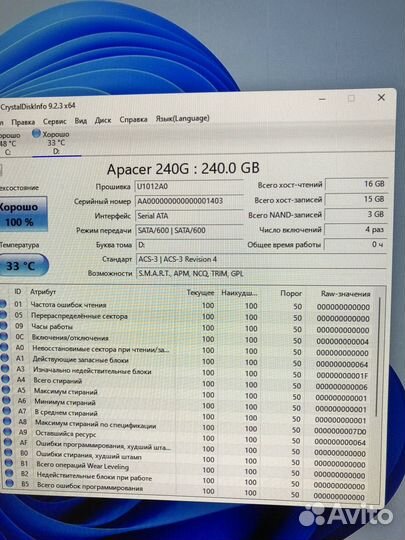Select the Включения/отключения attribute row

186,339
